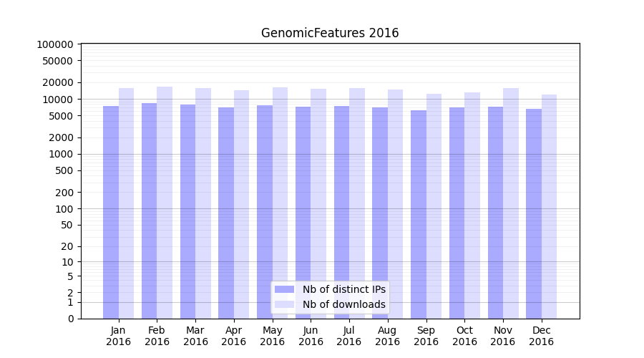The image size is (644, 358).
Task: Click the Dec 2016 downloads bar
Action: coord(550,206)
